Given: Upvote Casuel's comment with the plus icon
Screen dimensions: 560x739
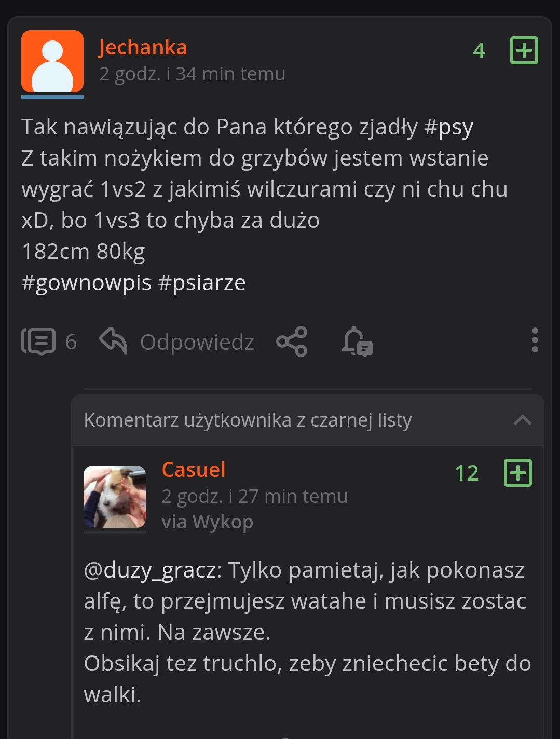Looking at the screenshot, I should 518,473.
